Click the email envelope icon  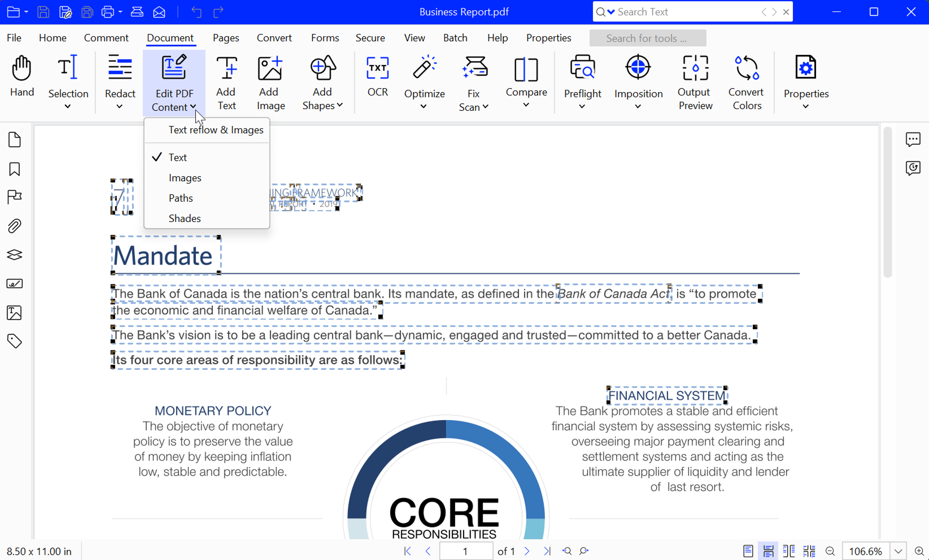(x=159, y=12)
